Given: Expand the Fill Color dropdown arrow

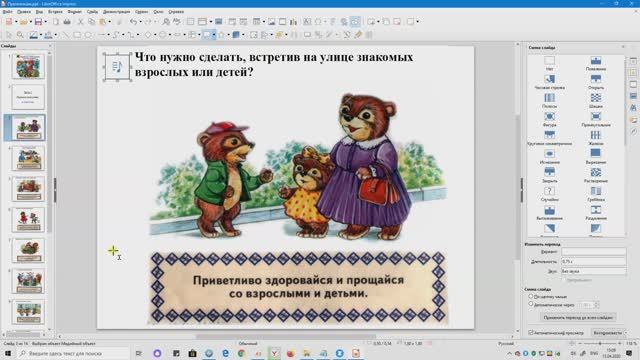Looking at the screenshot, I should (56, 35).
